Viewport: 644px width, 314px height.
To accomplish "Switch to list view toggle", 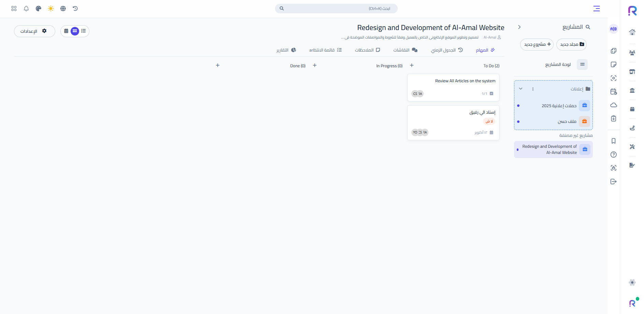I will click(x=84, y=31).
